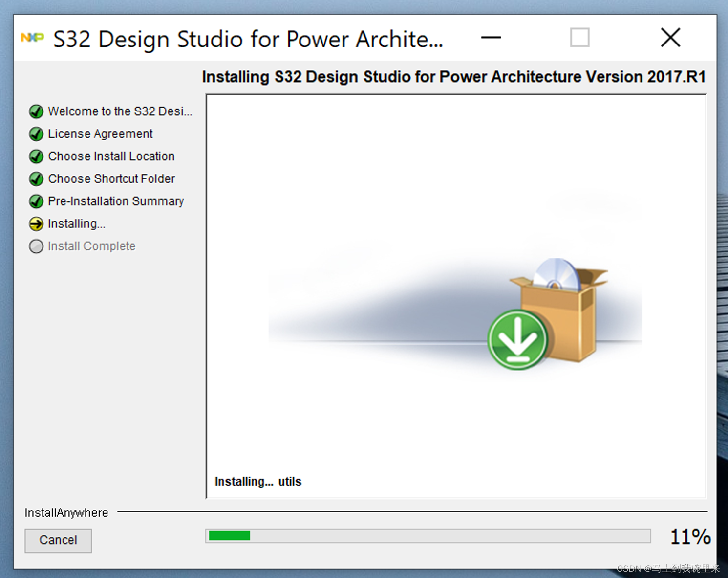Click the 'InstallAnywhere' label
Screen dimensions: 728x578
click(66, 513)
